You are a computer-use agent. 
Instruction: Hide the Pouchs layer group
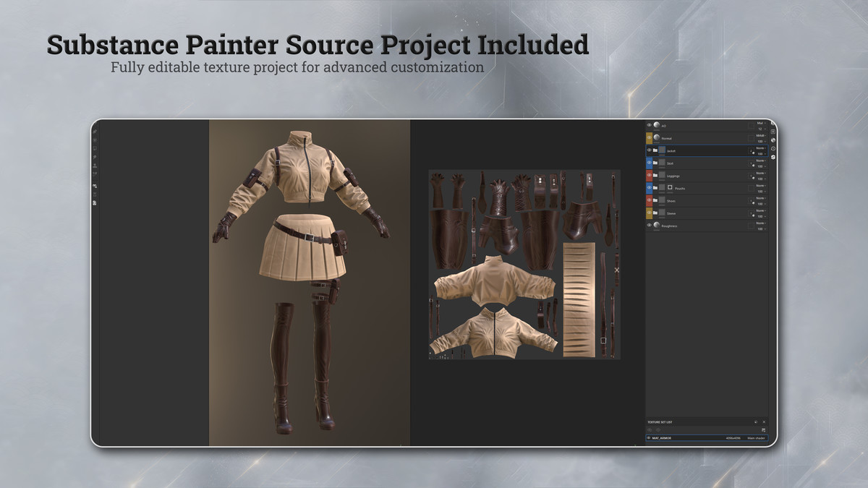tap(649, 187)
